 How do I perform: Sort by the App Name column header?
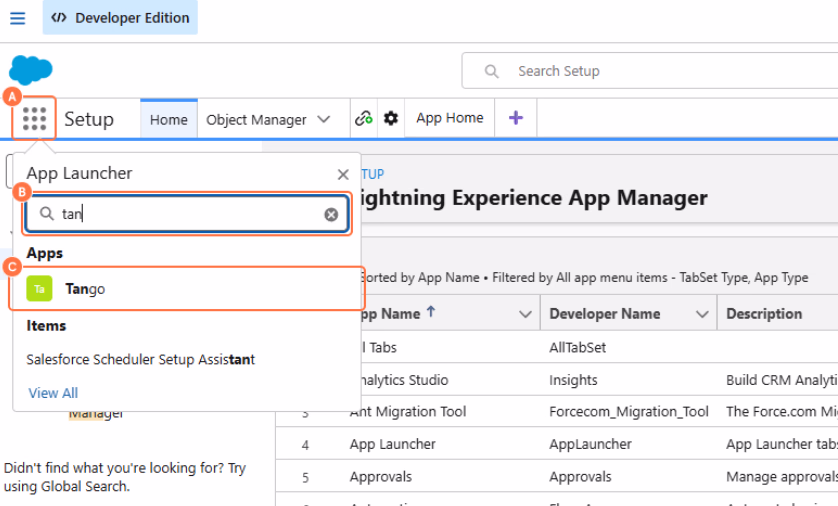pyautogui.click(x=392, y=314)
